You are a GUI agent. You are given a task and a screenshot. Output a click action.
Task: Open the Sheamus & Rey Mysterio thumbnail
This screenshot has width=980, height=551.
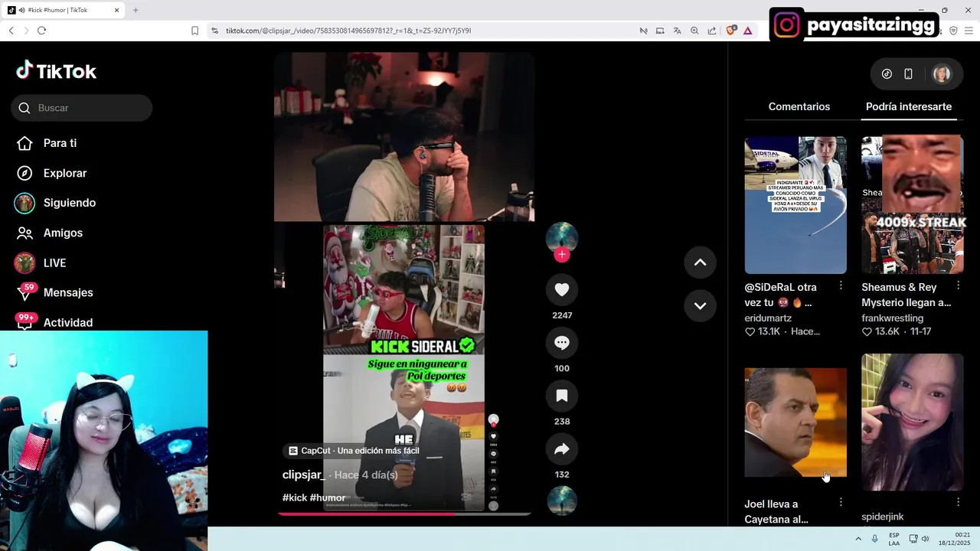pyautogui.click(x=913, y=205)
